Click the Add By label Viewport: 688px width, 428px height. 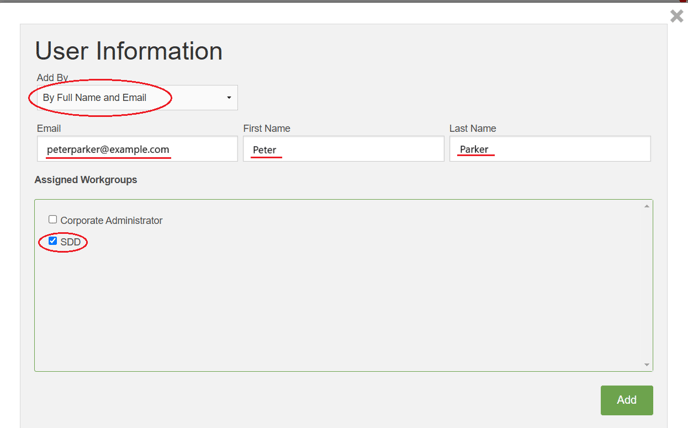click(x=52, y=78)
